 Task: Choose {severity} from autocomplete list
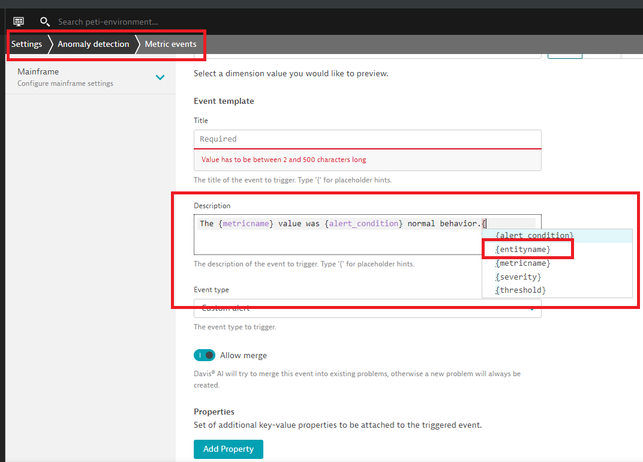518,276
